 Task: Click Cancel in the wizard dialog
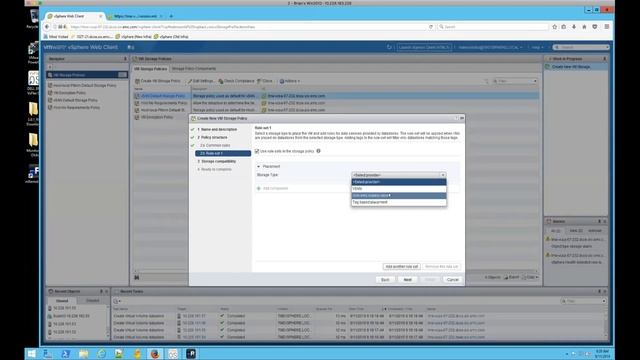[x=453, y=280]
